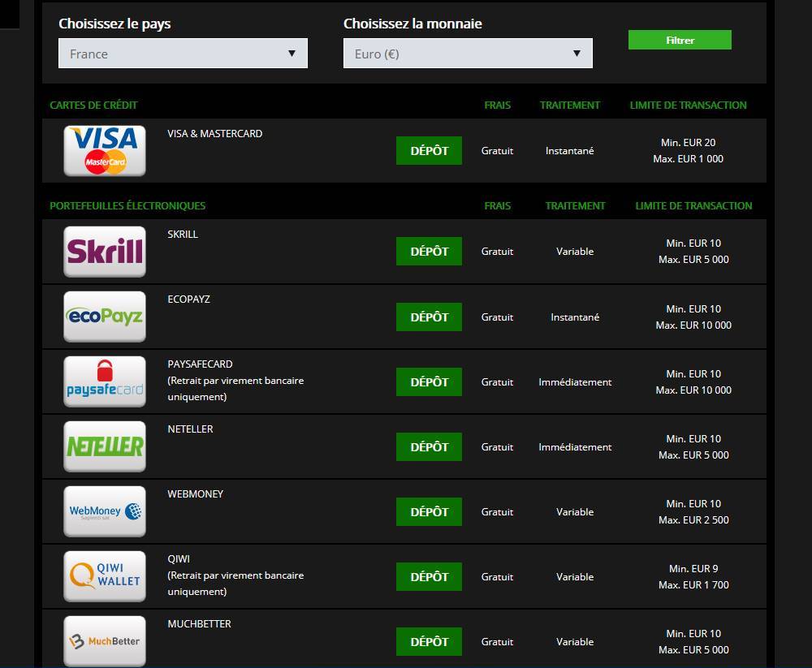Viewport: 812px width, 668px height.
Task: Click the WEBMONEY method name
Action: [196, 494]
